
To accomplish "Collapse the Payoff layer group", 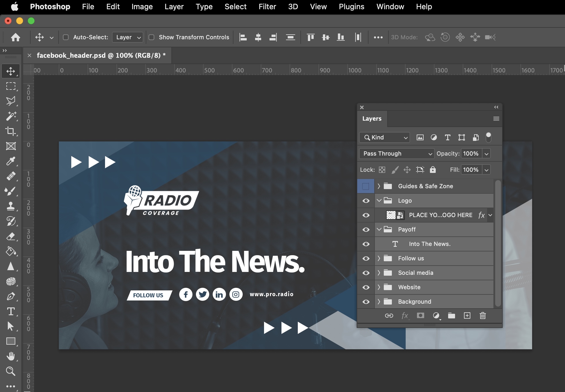I will 379,229.
